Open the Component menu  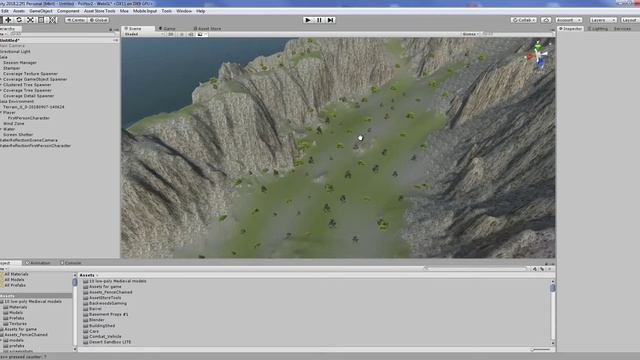point(68,11)
